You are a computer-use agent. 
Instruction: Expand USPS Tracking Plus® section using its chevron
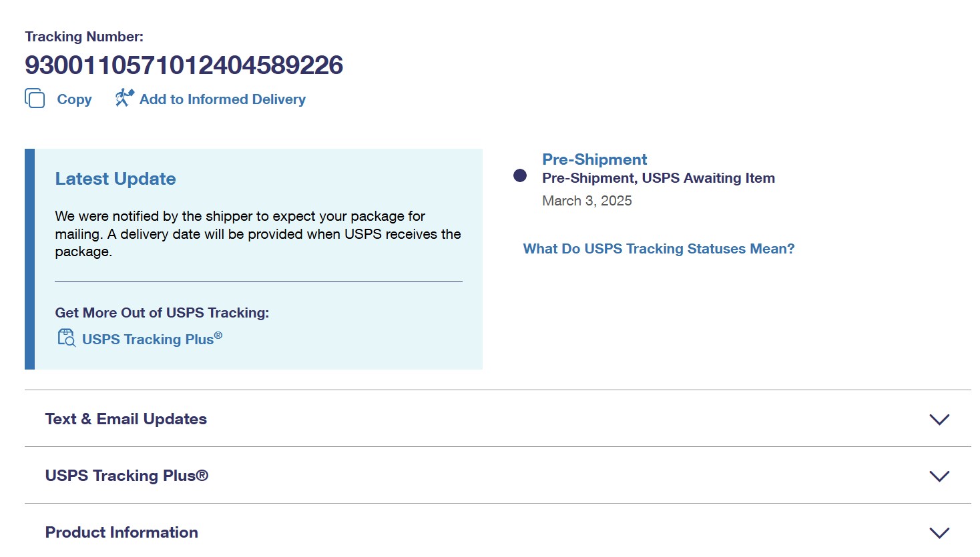(939, 476)
